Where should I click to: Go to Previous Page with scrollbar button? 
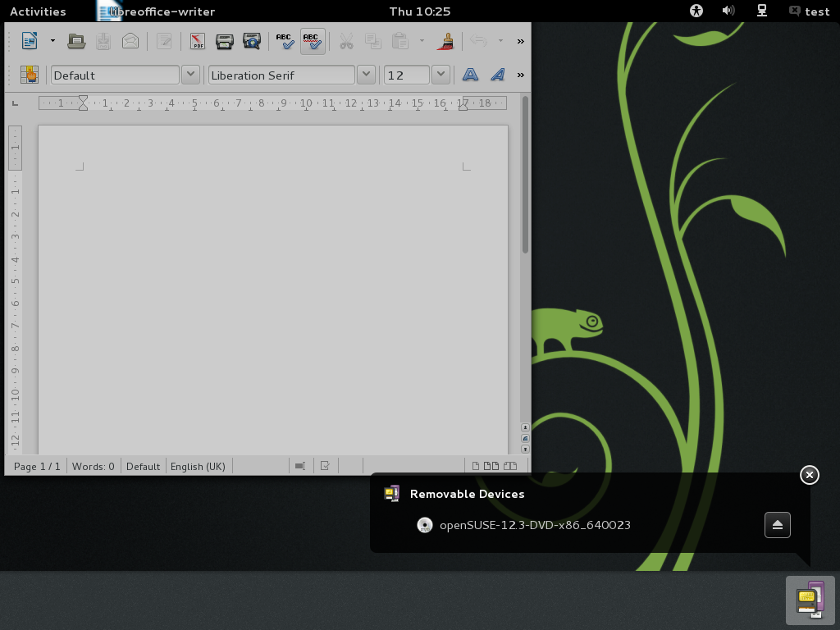point(526,427)
